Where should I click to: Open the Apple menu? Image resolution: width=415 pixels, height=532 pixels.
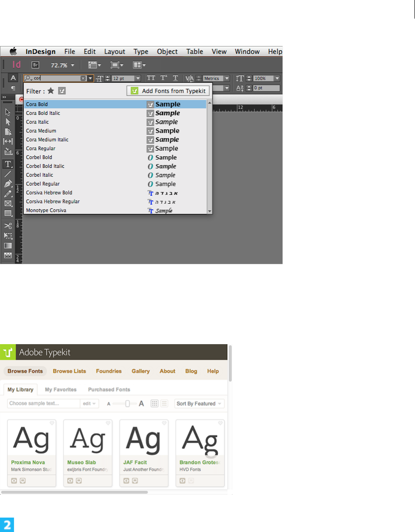click(13, 52)
